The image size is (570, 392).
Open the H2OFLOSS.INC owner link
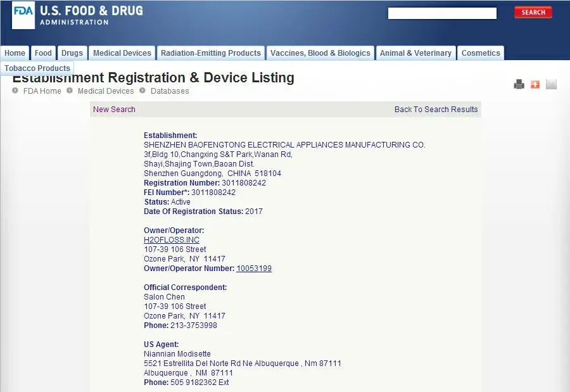point(172,240)
